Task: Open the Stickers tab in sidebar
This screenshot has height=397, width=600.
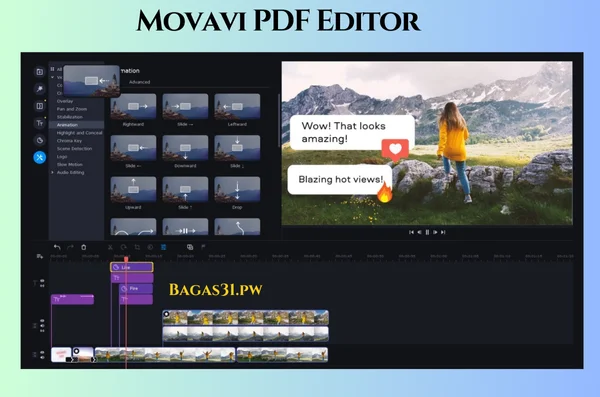Action: click(x=39, y=140)
